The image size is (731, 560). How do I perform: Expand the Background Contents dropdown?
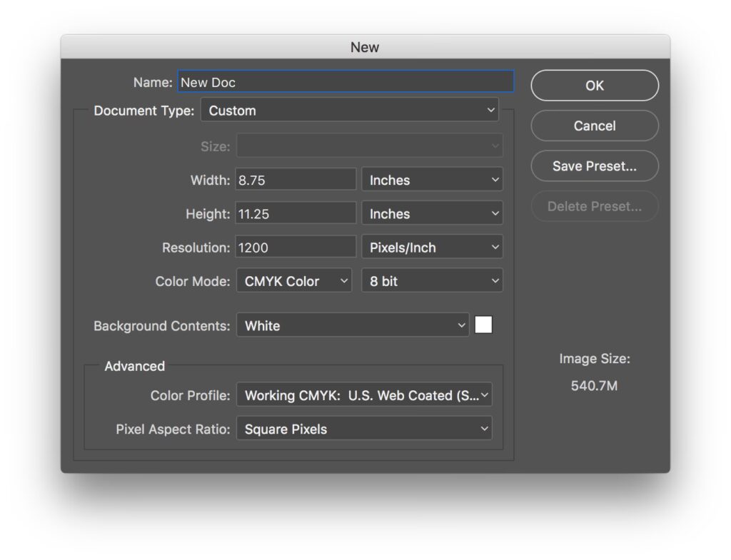coord(353,326)
